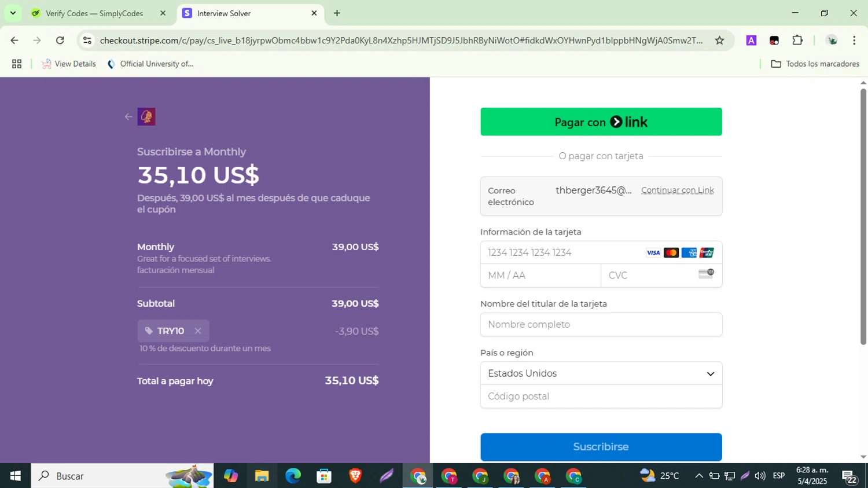
Task: Click the MM / AA expiry field
Action: pyautogui.click(x=540, y=276)
